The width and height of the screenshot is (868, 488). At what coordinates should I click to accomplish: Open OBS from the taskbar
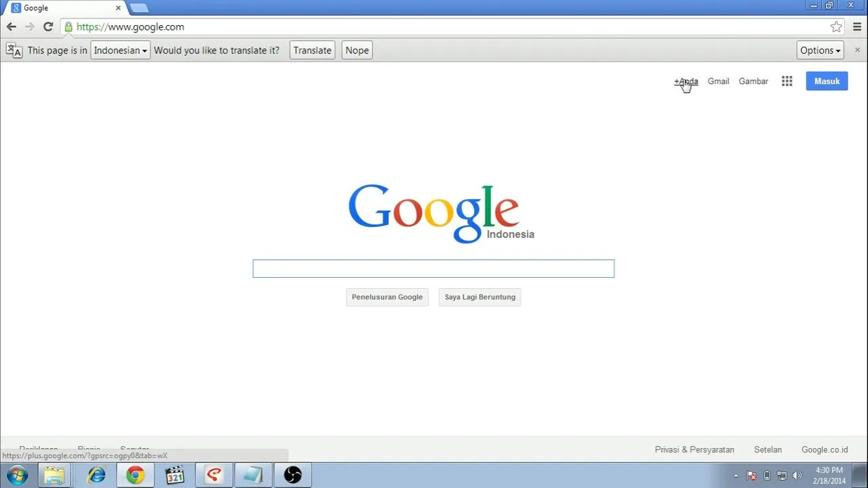(x=292, y=475)
